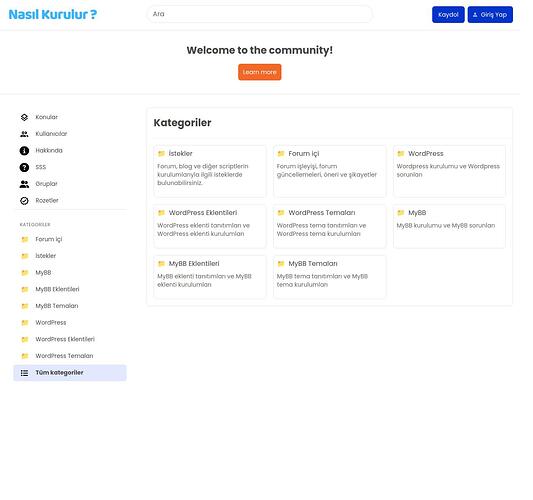
Task: Open MyBB Temaları card title
Action: tap(313, 264)
